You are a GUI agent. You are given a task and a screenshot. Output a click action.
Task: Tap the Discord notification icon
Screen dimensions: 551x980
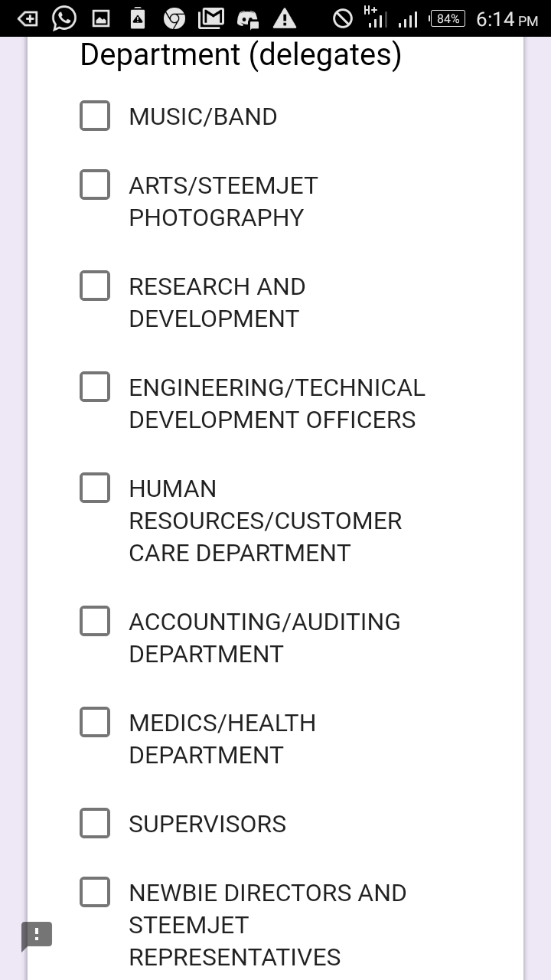click(248, 19)
